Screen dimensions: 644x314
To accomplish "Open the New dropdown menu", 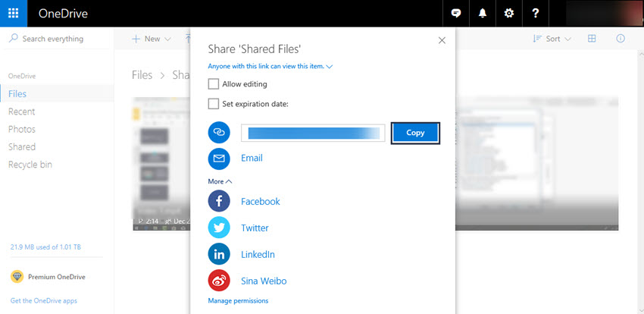I will (x=151, y=39).
